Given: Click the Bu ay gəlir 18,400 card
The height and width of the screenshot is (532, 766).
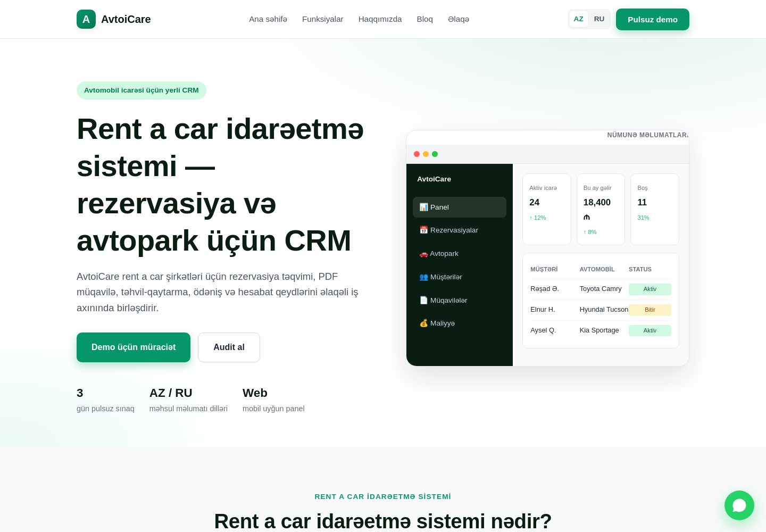Looking at the screenshot, I should coord(601,209).
